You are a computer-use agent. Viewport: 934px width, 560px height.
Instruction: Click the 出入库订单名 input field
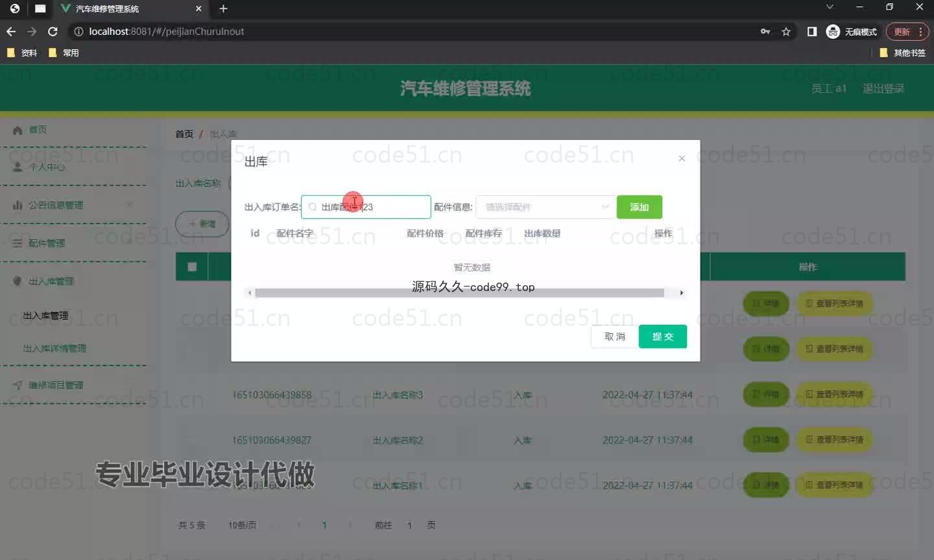(x=366, y=207)
